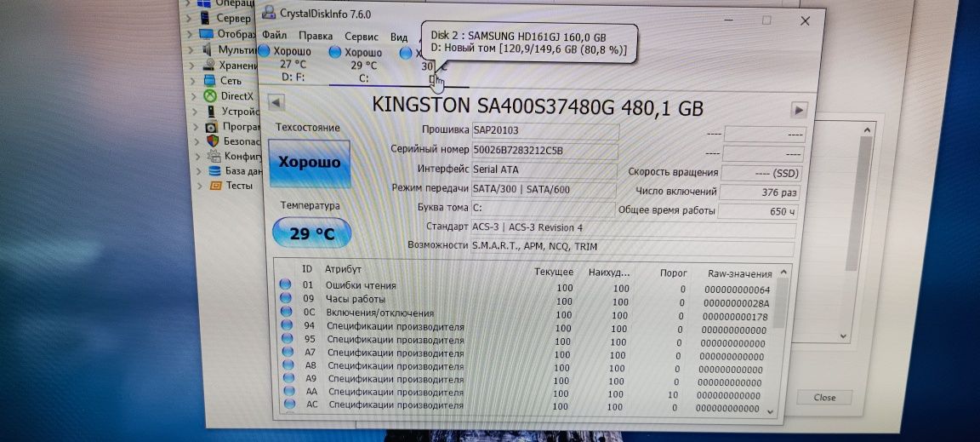Select the Часы работы attribute row
The height and width of the screenshot is (442, 980).
(527, 301)
